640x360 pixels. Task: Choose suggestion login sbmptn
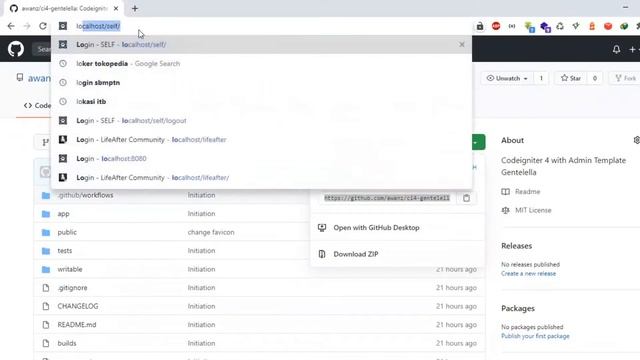click(x=261, y=82)
